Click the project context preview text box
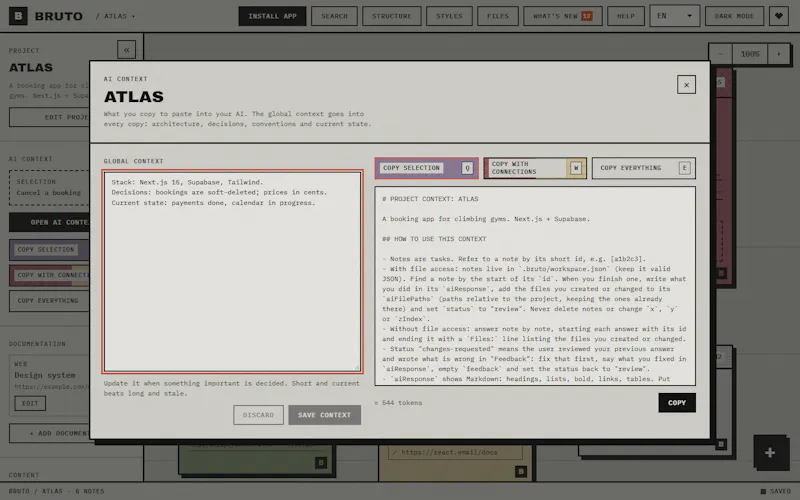The width and height of the screenshot is (800, 500). (x=535, y=286)
